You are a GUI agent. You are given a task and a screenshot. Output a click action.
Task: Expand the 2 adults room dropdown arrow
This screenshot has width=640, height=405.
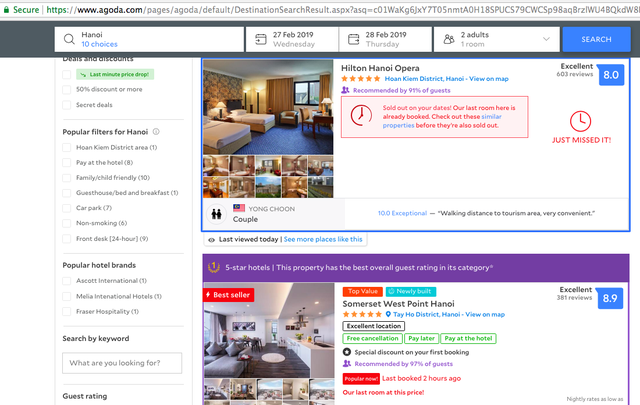tap(546, 39)
